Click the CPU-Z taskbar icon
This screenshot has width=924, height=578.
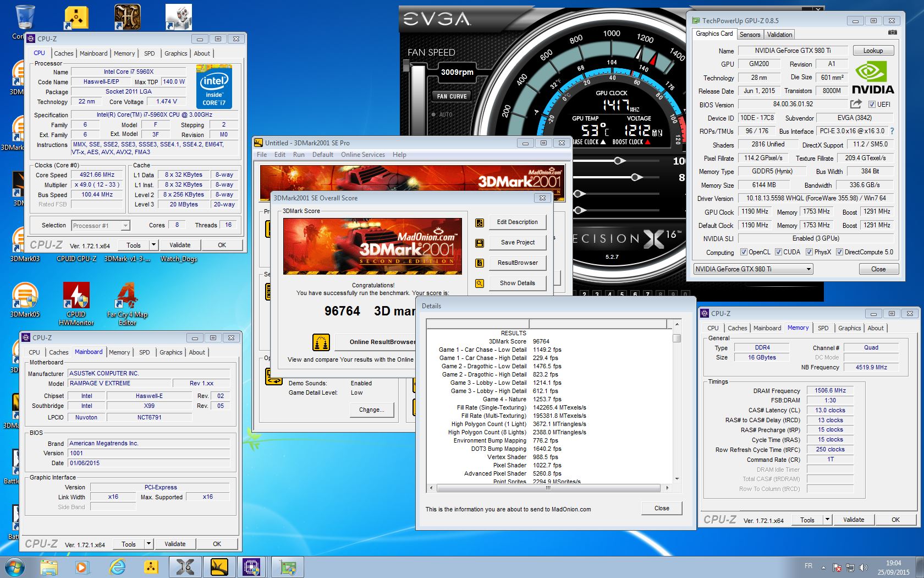click(252, 567)
